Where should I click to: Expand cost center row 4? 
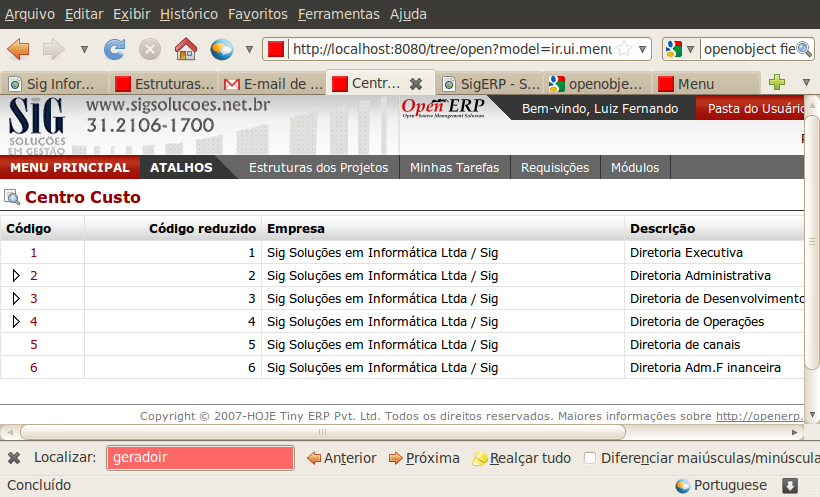[x=16, y=321]
